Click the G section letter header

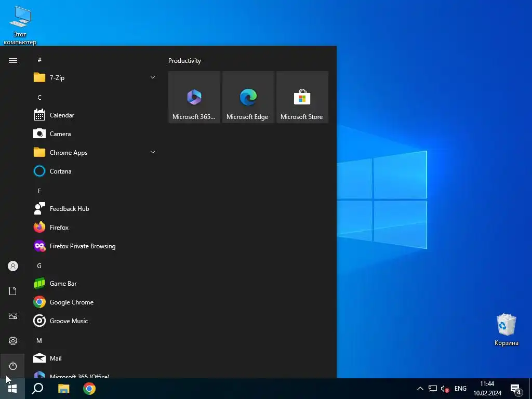[39, 265]
